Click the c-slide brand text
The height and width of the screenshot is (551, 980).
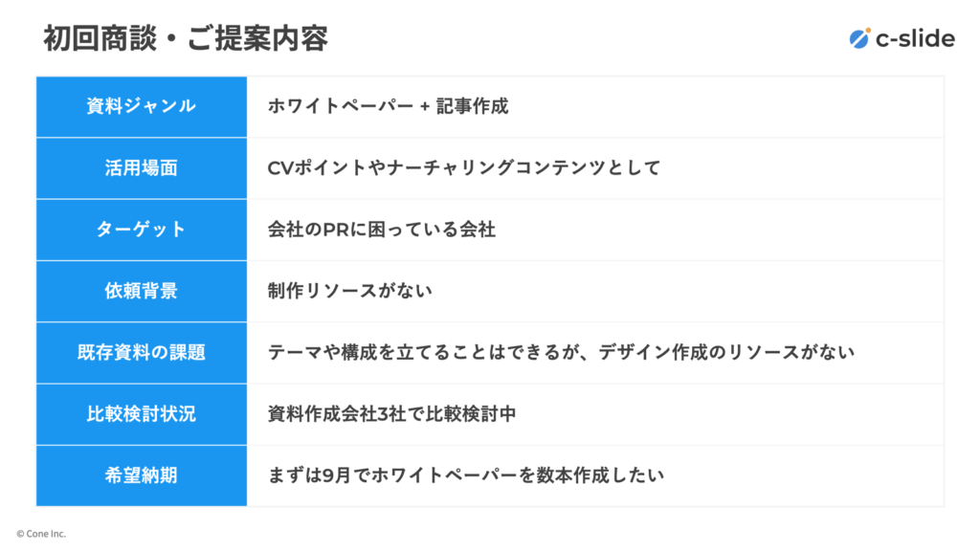tap(915, 38)
